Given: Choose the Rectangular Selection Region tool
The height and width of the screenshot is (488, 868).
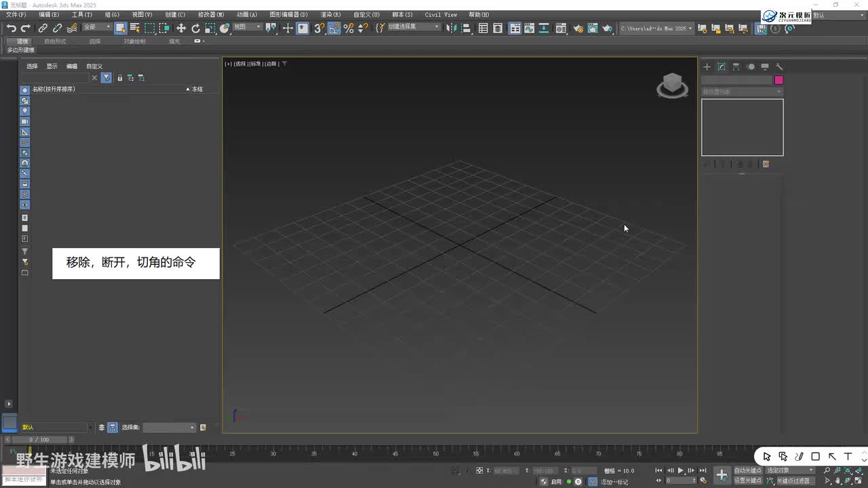Looking at the screenshot, I should 149,28.
